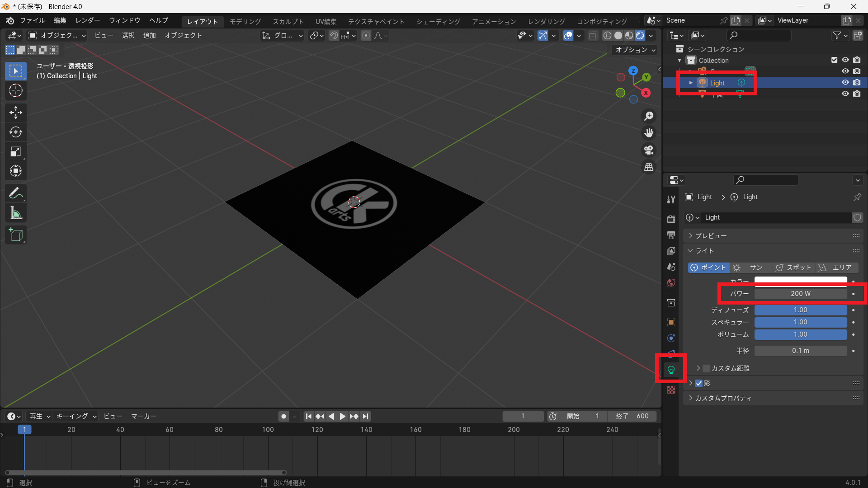Set light type to サン
This screenshot has height=488, width=868.
tap(750, 267)
